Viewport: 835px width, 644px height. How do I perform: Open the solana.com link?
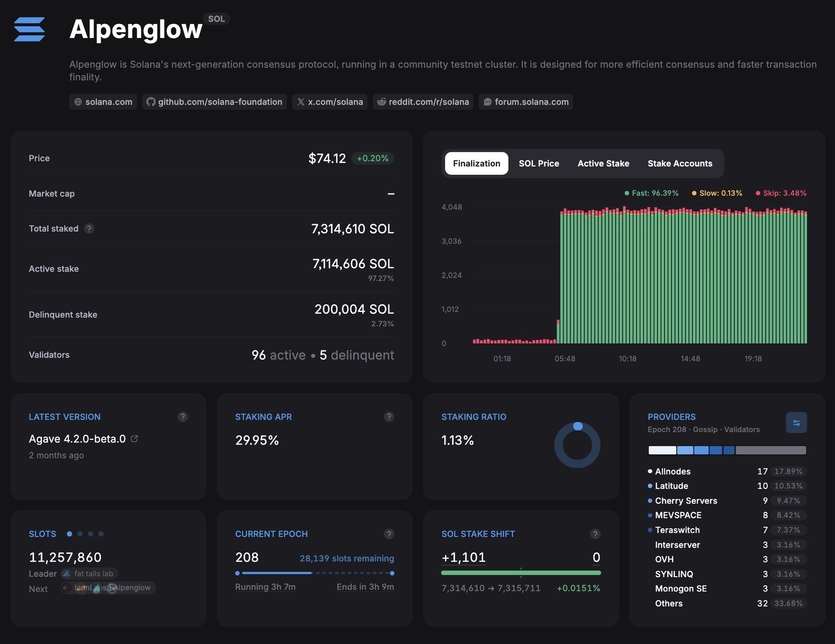103,102
